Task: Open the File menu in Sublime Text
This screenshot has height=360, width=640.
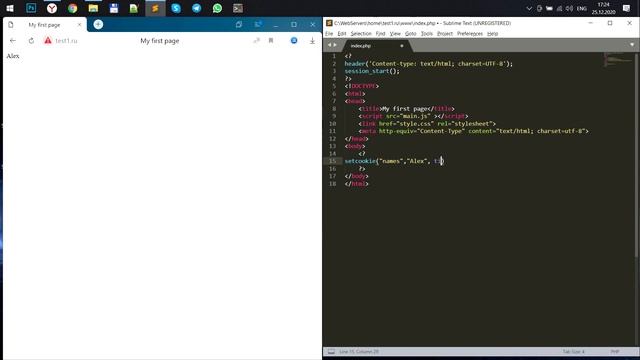Action: (x=329, y=33)
